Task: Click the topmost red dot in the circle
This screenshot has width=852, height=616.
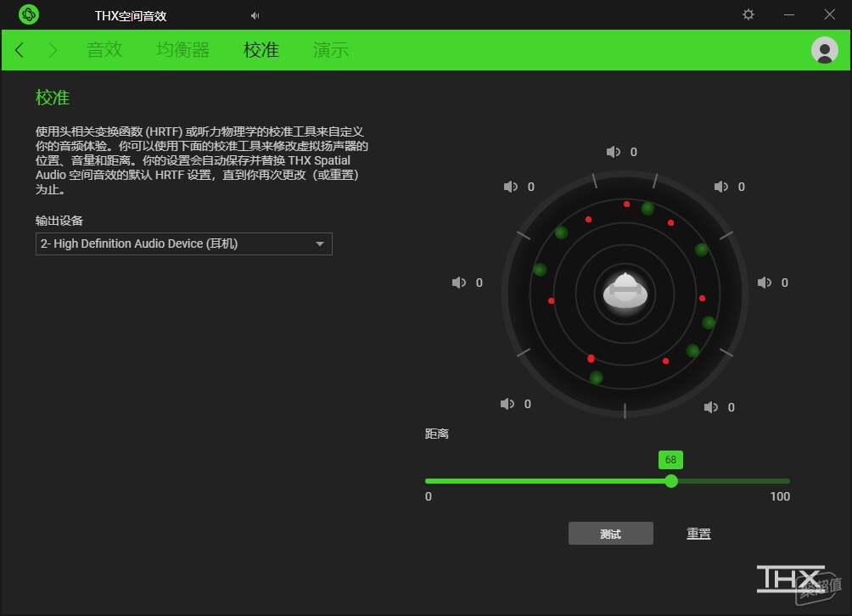Action: [x=626, y=204]
